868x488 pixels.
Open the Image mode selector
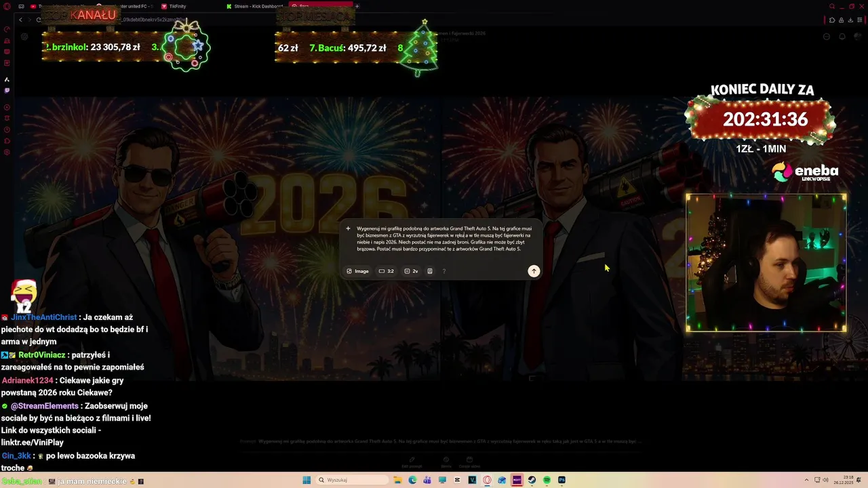point(358,271)
